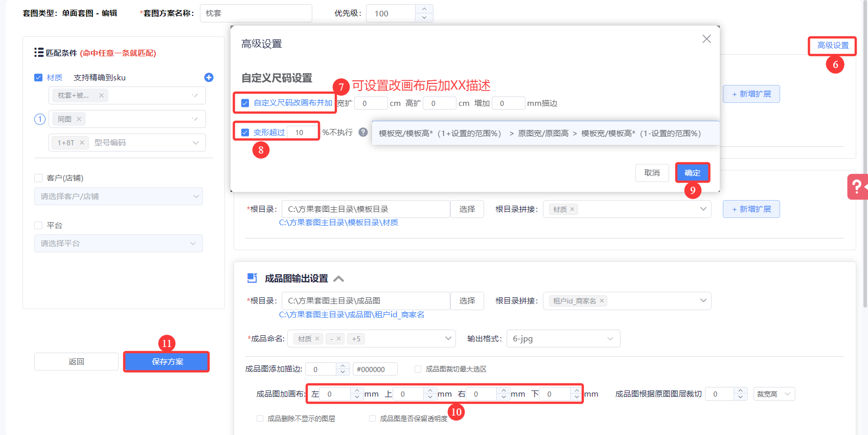Focus the 成品图 根目录 path input
The width and height of the screenshot is (868, 435).
366,301
